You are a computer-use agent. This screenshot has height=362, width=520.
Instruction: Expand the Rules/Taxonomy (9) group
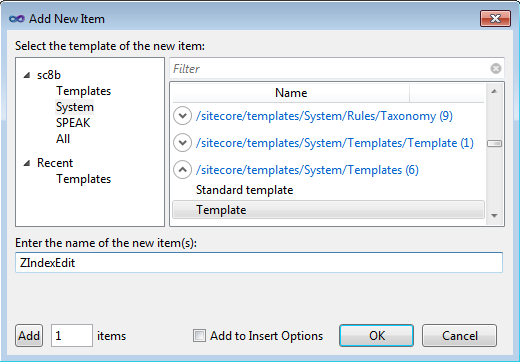click(182, 116)
